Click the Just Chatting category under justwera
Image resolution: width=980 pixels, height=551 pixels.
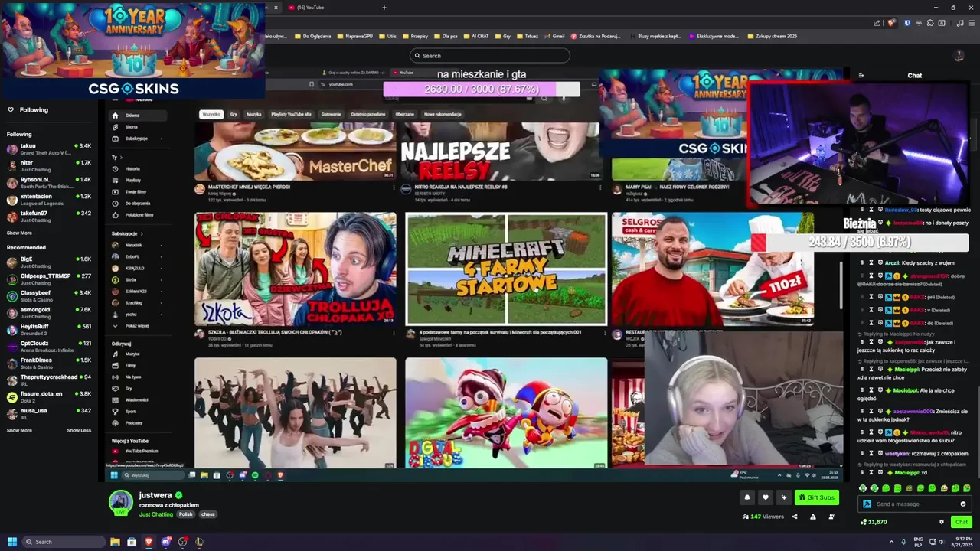point(156,514)
